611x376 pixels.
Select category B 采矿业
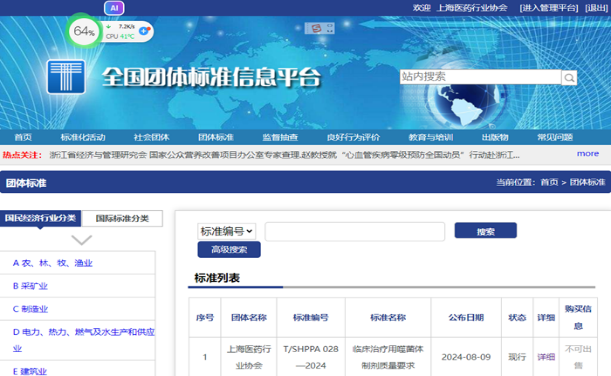(x=30, y=286)
